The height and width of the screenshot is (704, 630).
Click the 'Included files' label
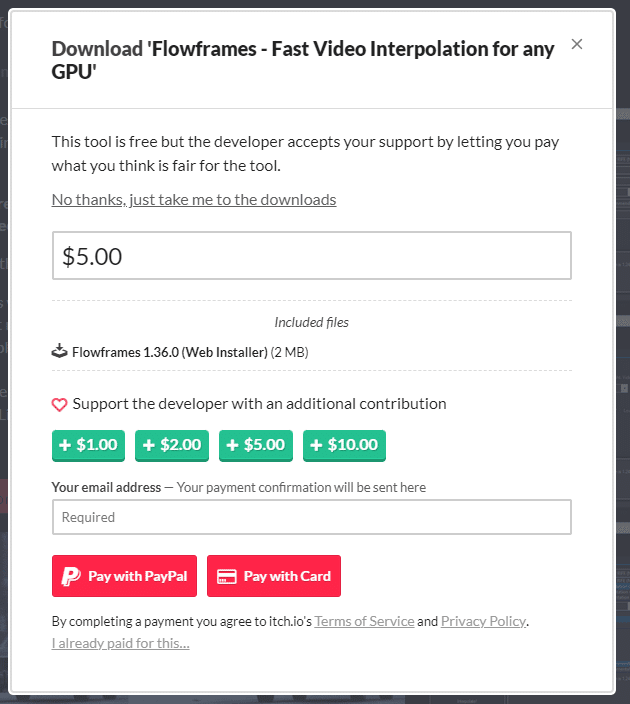[x=311, y=323]
